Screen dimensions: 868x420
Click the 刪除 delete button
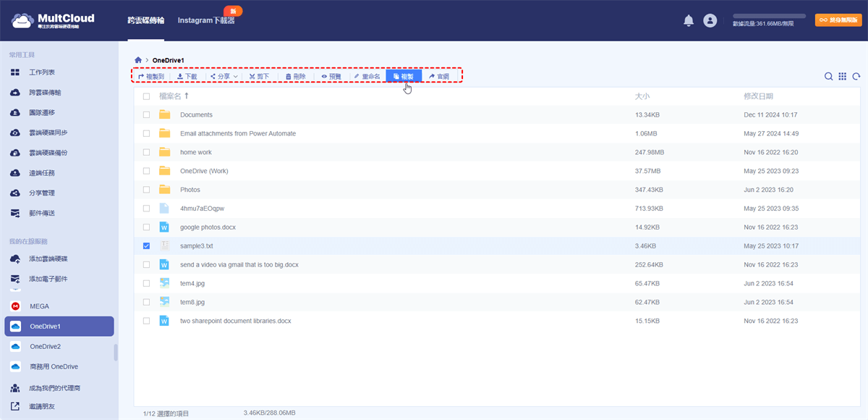(x=295, y=76)
